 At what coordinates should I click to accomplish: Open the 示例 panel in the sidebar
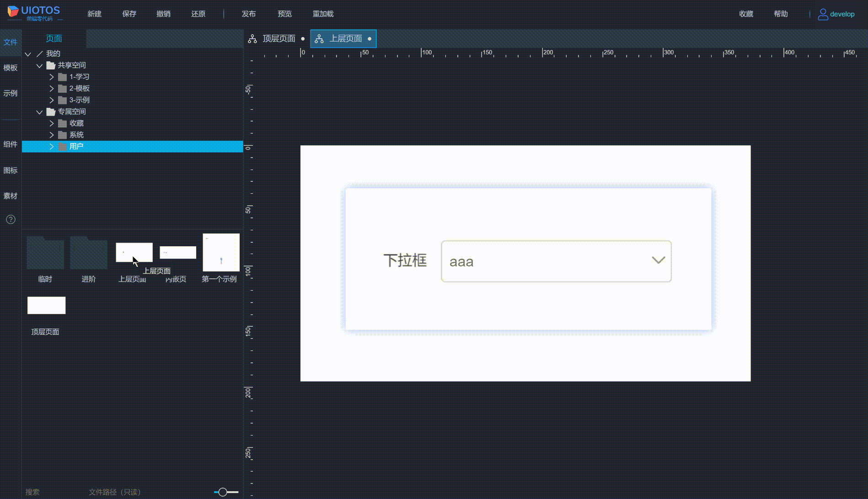pos(11,93)
